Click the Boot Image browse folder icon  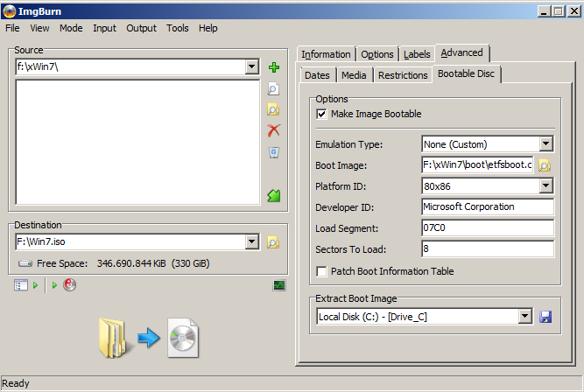tap(545, 165)
